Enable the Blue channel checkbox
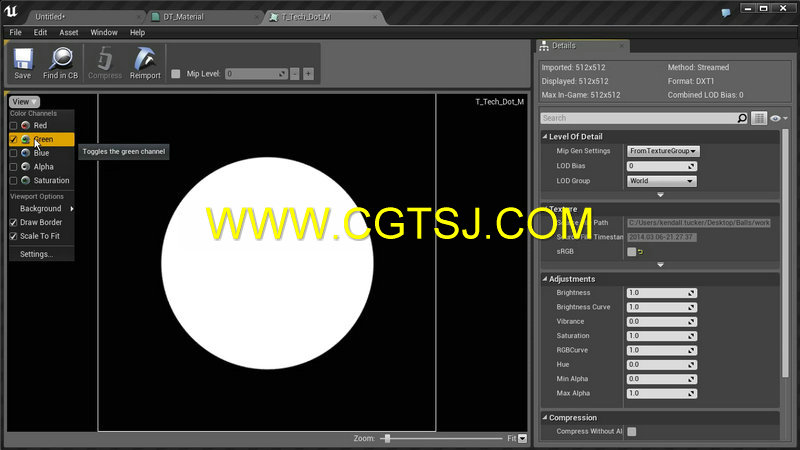Screen dimensions: 800x450 coord(14,153)
